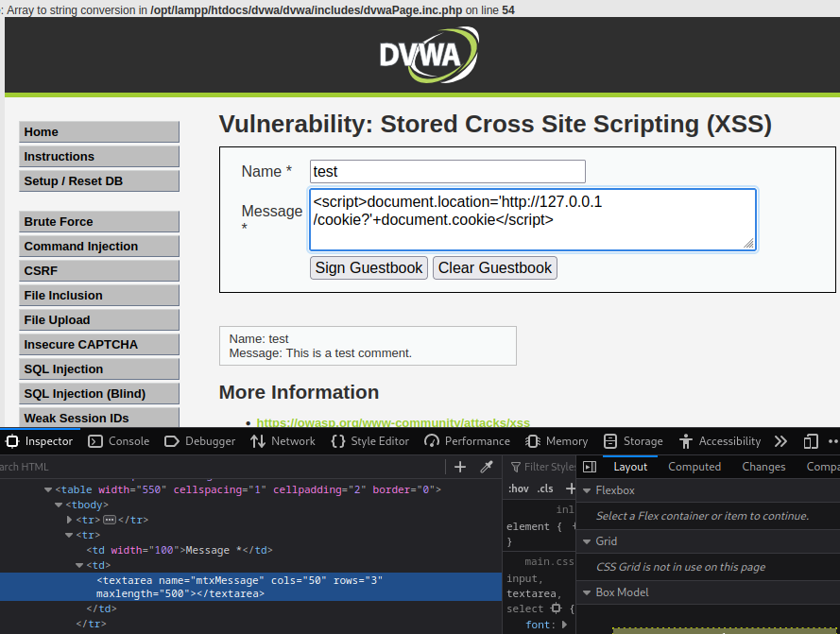Screen dimensions: 840x634
Task: Switch to the Console tab
Action: (119, 441)
